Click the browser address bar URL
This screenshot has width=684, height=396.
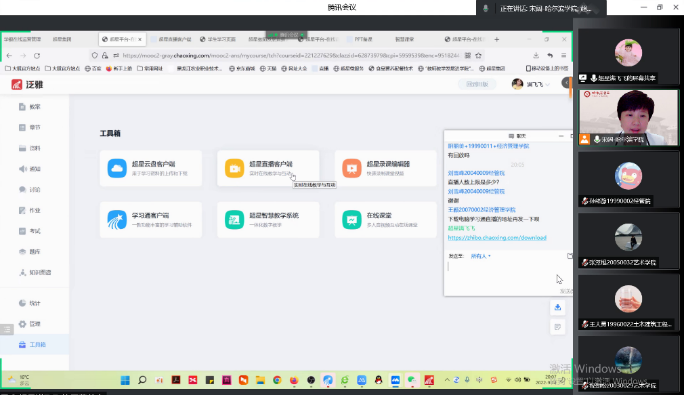coord(291,55)
